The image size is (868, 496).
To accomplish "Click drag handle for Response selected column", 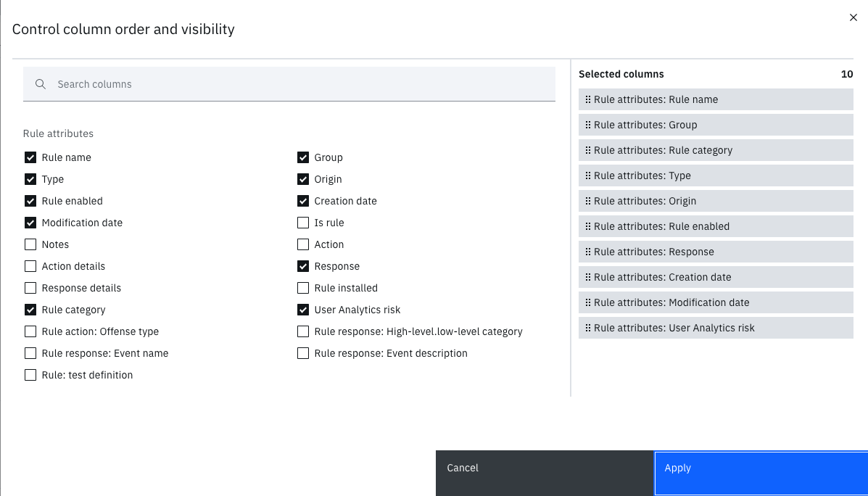I will [x=588, y=252].
